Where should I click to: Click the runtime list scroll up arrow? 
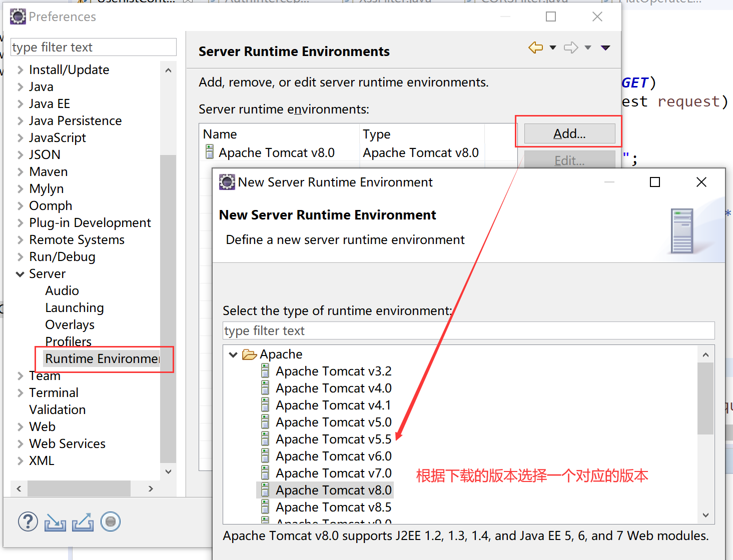click(705, 354)
